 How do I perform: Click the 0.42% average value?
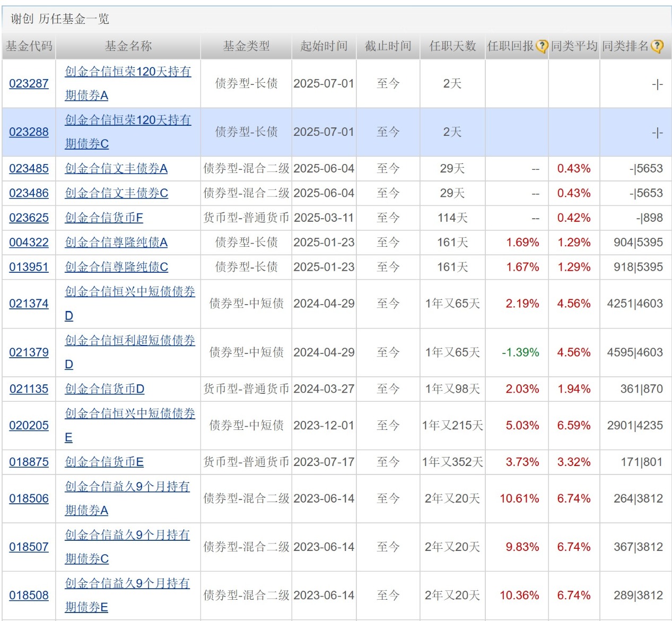tap(574, 218)
